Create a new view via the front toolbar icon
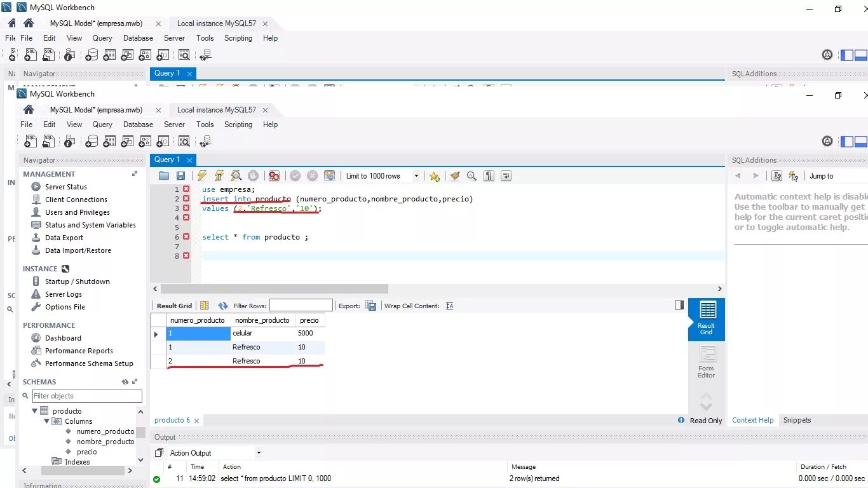This screenshot has height=488, width=868. click(127, 141)
